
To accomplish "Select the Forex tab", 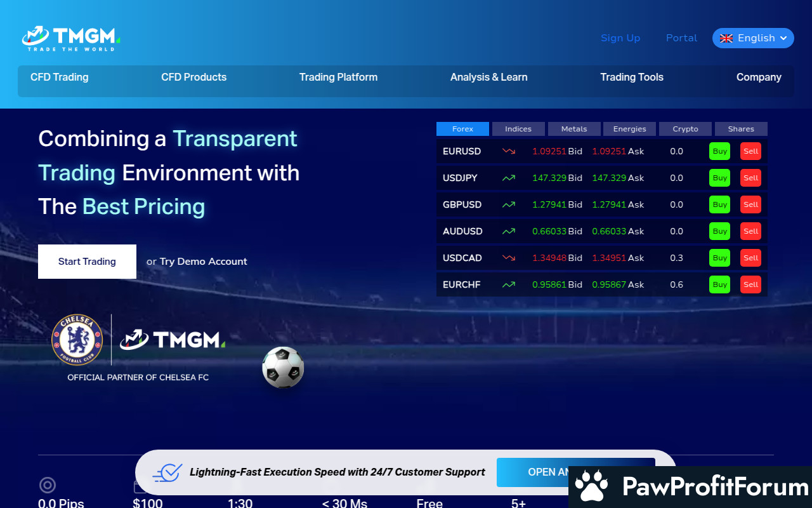I will click(x=462, y=129).
